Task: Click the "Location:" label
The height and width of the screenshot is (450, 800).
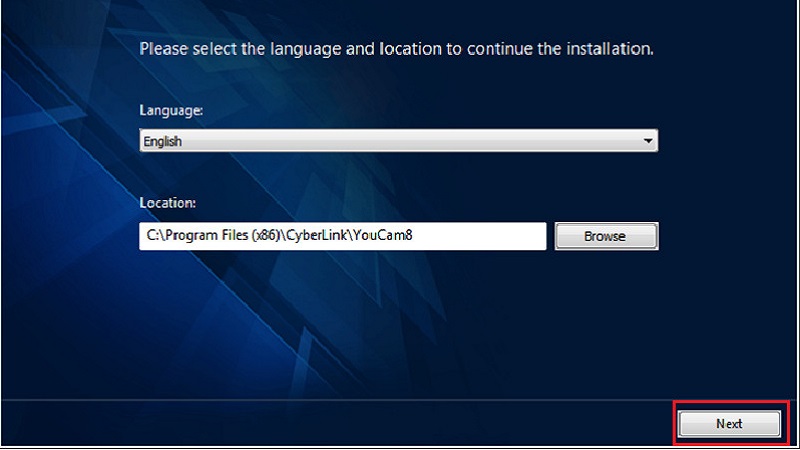Action: pyautogui.click(x=168, y=203)
